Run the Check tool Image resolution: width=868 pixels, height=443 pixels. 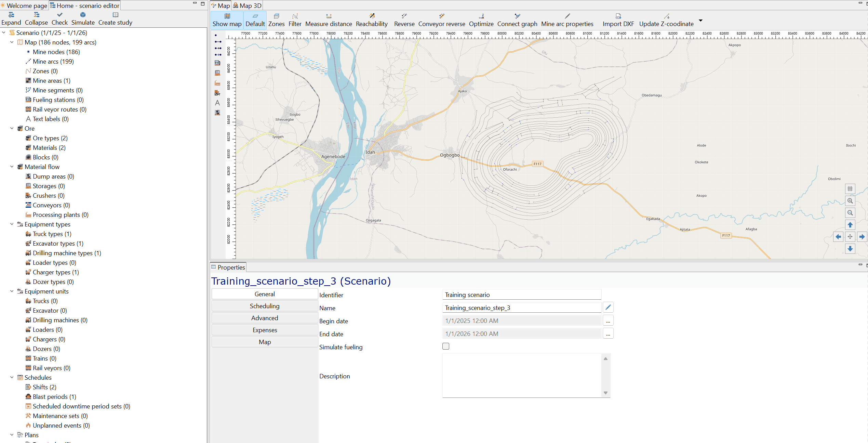59,19
